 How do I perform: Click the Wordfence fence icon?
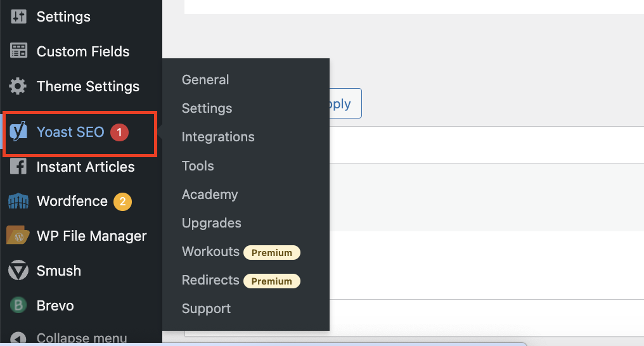click(x=18, y=201)
